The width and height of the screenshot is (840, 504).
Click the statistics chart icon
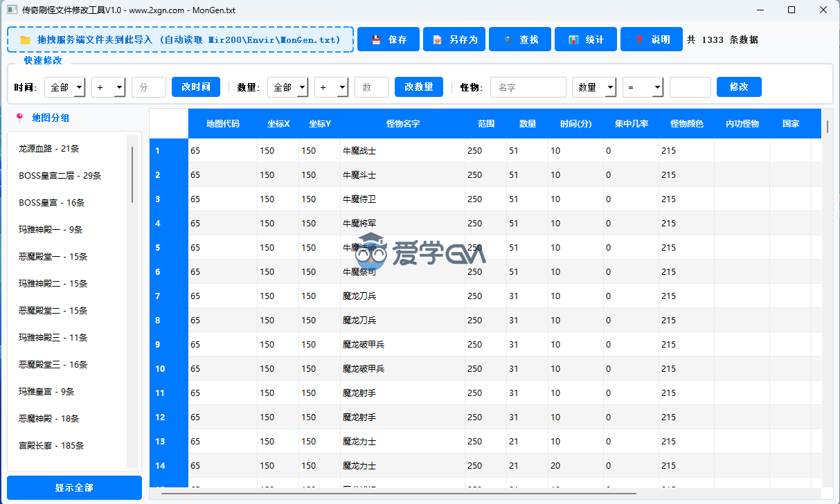coord(573,40)
